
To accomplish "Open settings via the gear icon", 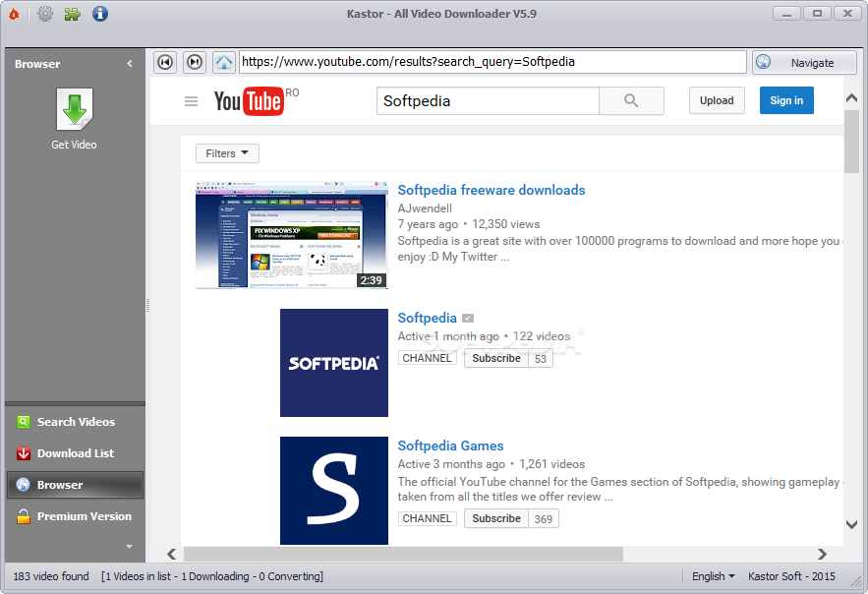I will tap(45, 14).
